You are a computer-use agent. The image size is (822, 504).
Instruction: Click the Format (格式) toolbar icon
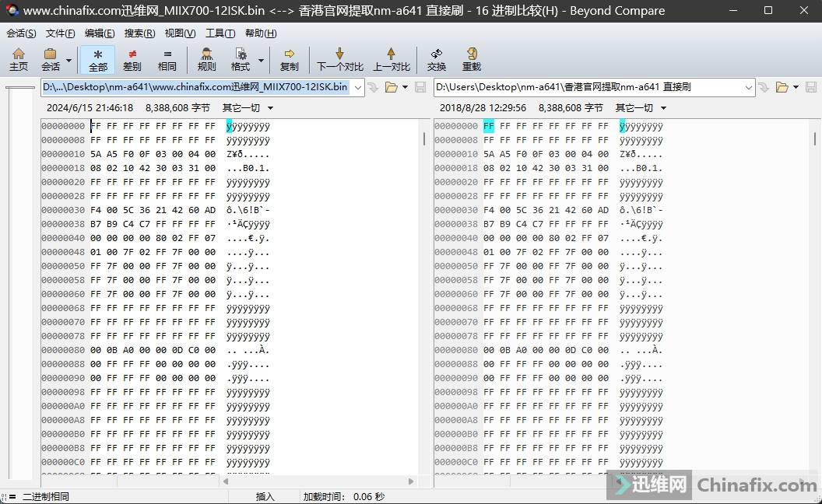coord(241,59)
